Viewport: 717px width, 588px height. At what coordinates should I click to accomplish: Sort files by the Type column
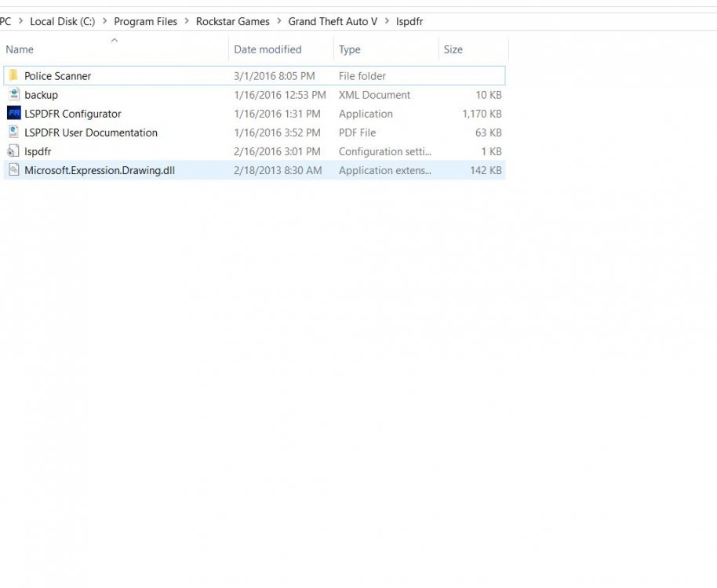coord(349,49)
